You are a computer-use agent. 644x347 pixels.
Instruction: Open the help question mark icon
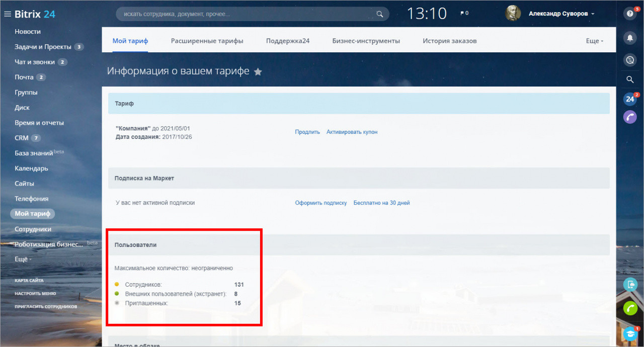(x=630, y=14)
